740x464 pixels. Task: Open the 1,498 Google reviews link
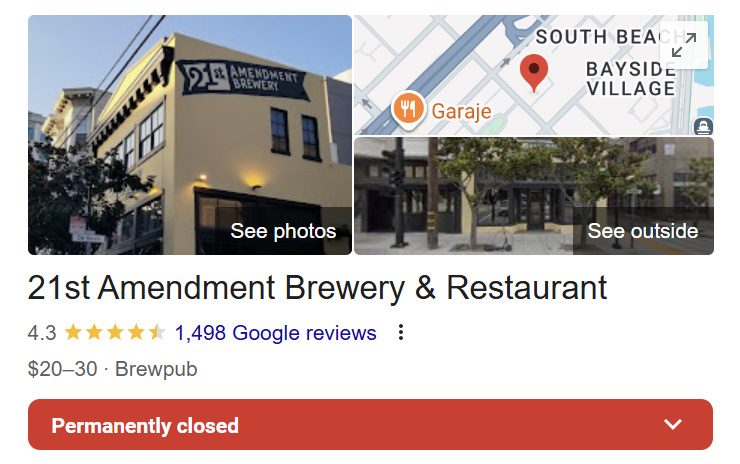[276, 333]
